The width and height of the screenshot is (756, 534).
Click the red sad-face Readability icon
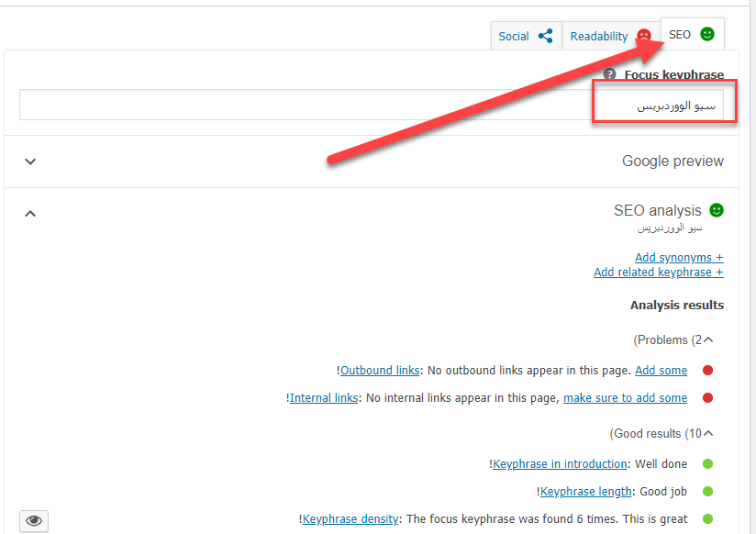click(x=644, y=36)
